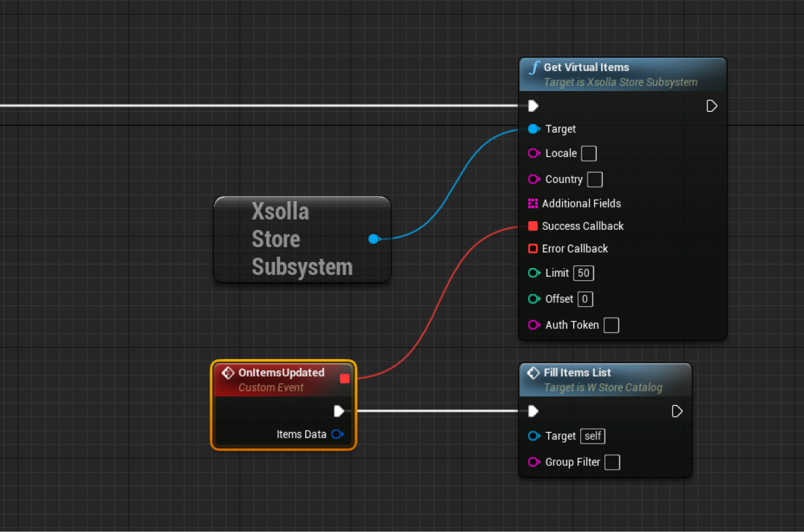This screenshot has height=532, width=804.
Task: Click the blue Target pin on Get Virtual Items
Action: 533,129
